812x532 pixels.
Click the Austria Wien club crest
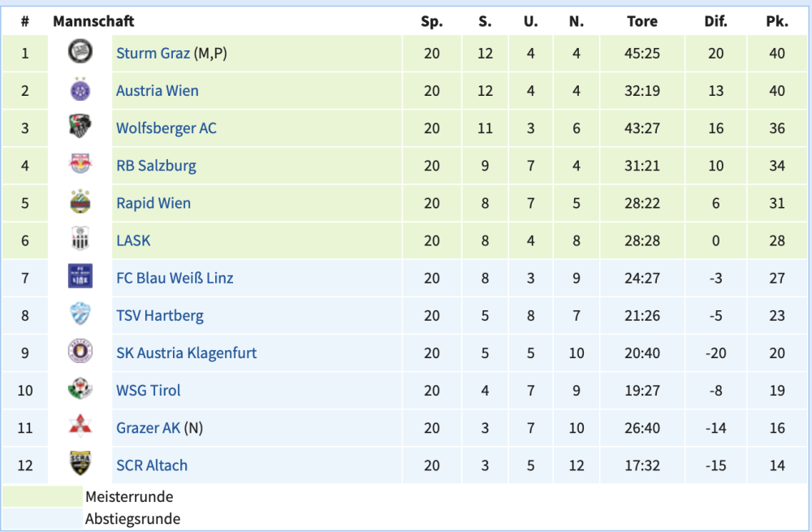point(80,90)
